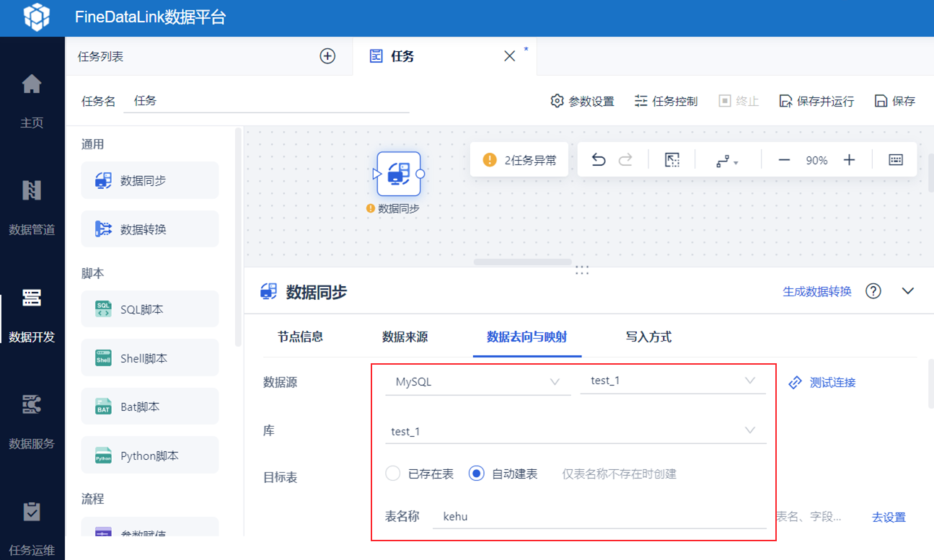Click the disabled 终止 stop button
The width and height of the screenshot is (934, 560).
[x=739, y=101]
